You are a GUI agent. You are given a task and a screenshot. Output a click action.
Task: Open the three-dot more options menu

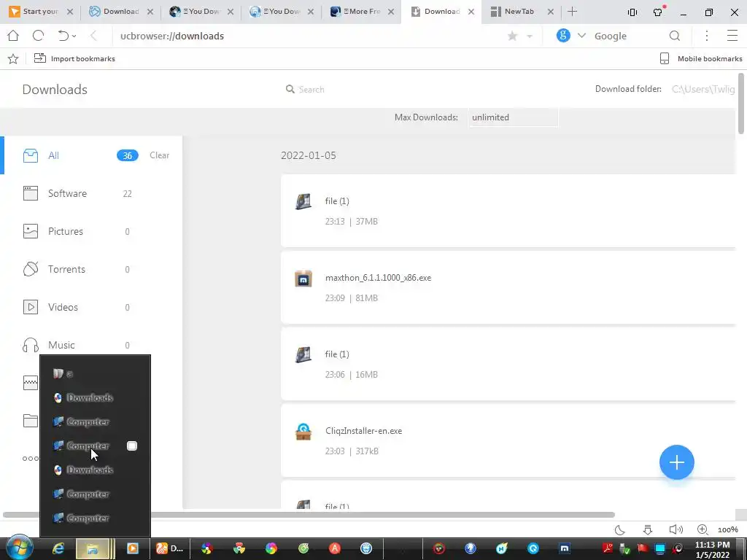pyautogui.click(x=707, y=36)
